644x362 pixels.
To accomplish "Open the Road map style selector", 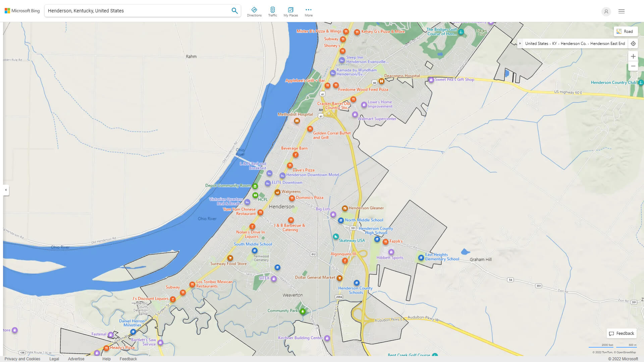I will 626,31.
